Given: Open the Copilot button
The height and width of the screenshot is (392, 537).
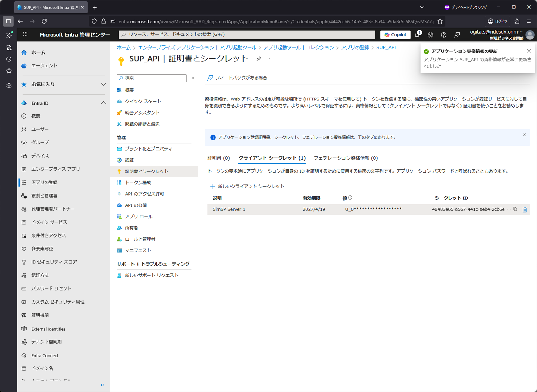Looking at the screenshot, I should [x=395, y=35].
